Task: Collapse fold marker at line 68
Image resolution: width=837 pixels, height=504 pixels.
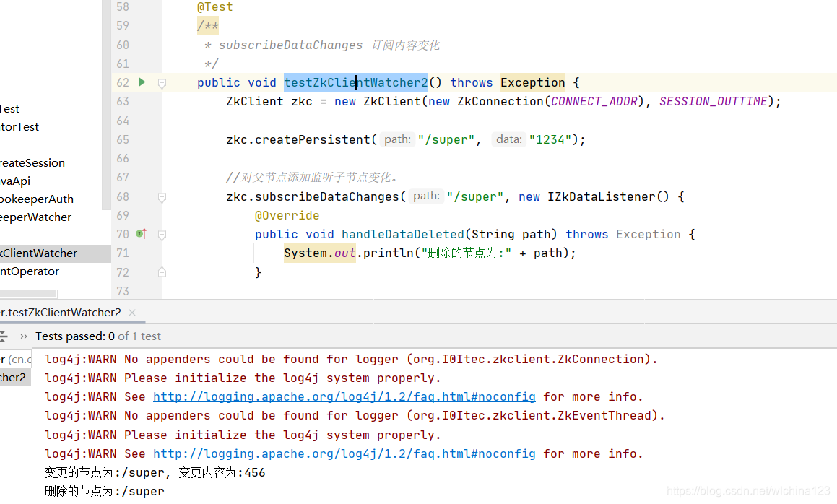Action: point(162,197)
